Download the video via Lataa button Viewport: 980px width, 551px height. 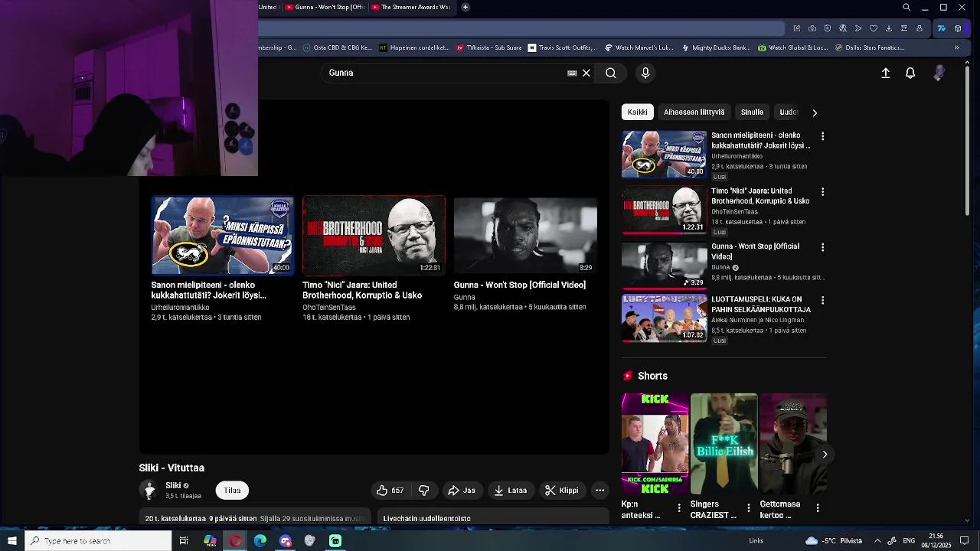coord(511,491)
